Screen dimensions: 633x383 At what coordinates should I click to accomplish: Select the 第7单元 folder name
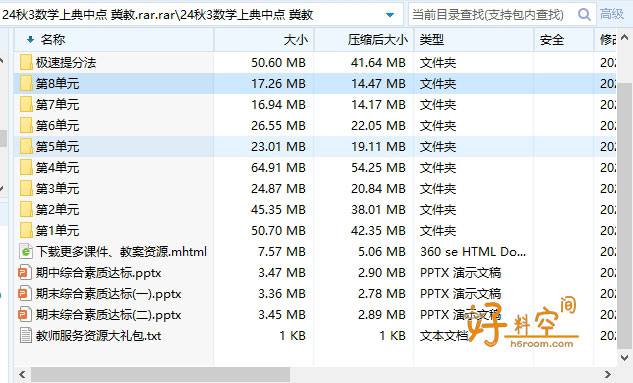pos(57,105)
